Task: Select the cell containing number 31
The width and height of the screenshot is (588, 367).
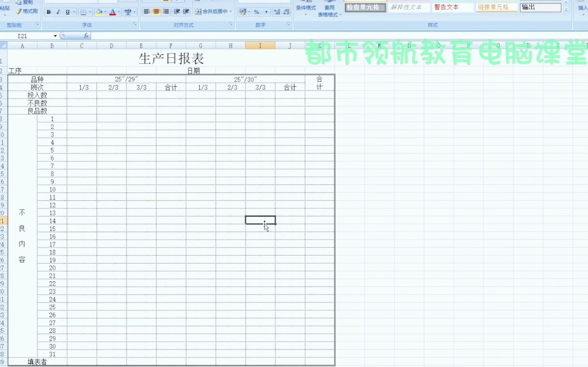Action: tap(52, 354)
